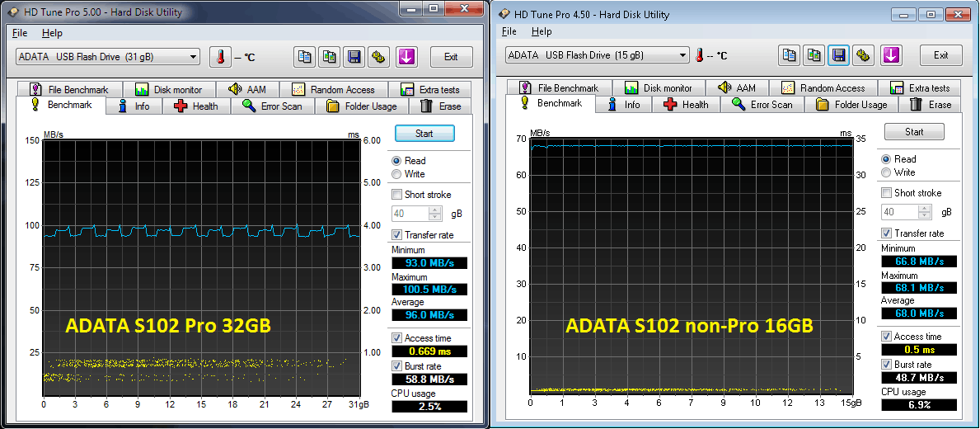Switch to AAM tab in HD Tune Pro 4.50
The height and width of the screenshot is (429, 980).
tap(738, 88)
